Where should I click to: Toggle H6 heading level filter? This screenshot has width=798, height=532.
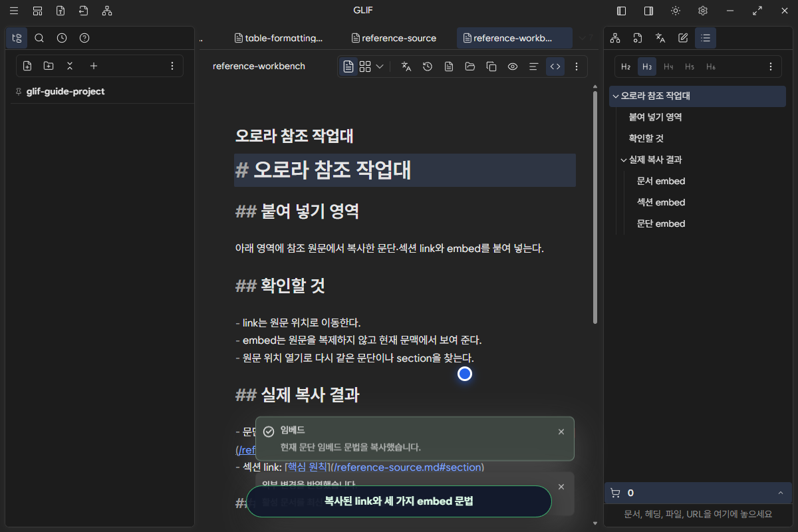click(x=711, y=66)
